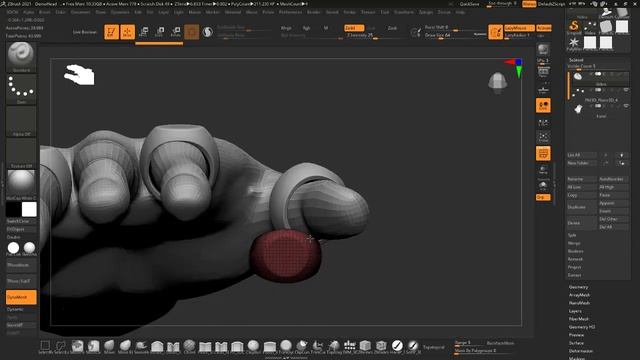Expand the Geometry HD section

tap(582, 327)
